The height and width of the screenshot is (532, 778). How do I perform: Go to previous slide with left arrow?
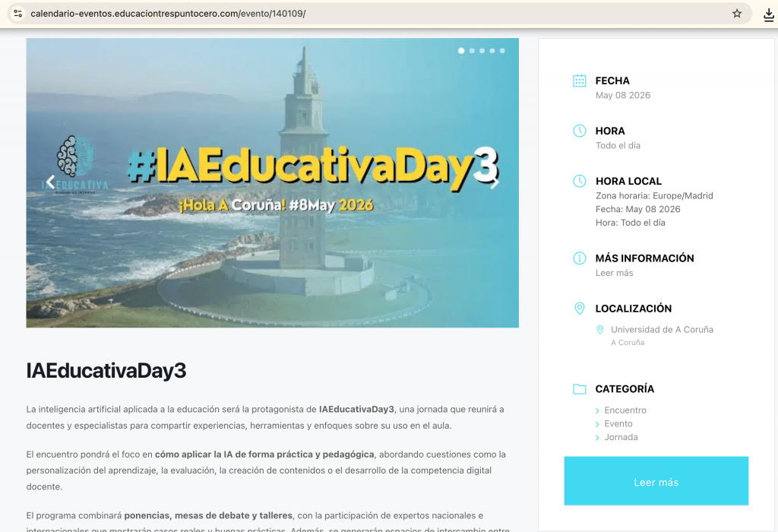pos(50,182)
